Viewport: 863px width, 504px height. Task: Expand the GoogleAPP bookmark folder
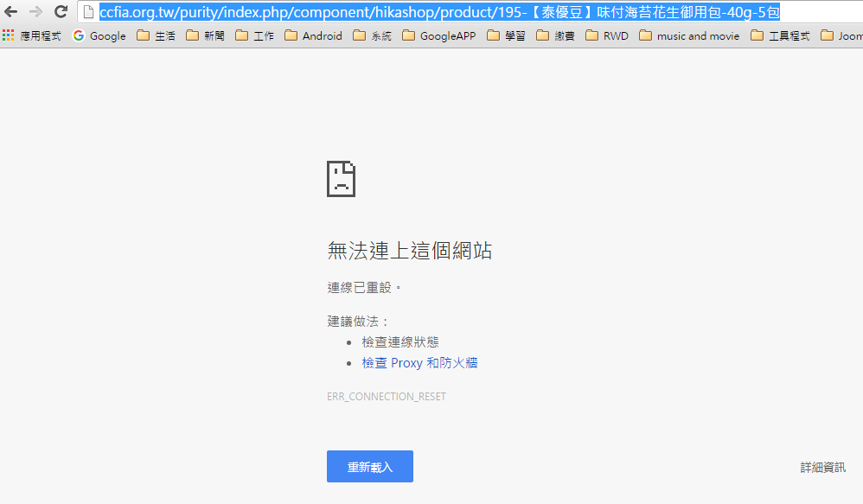[x=438, y=36]
